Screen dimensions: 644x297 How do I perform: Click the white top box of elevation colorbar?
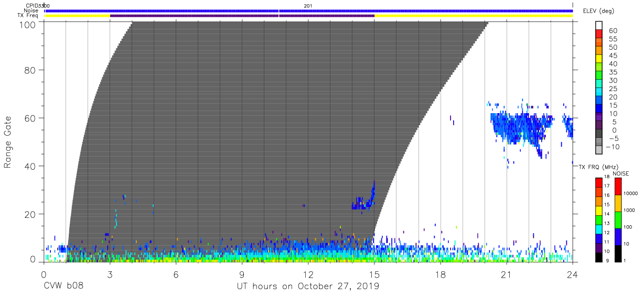[x=599, y=26]
